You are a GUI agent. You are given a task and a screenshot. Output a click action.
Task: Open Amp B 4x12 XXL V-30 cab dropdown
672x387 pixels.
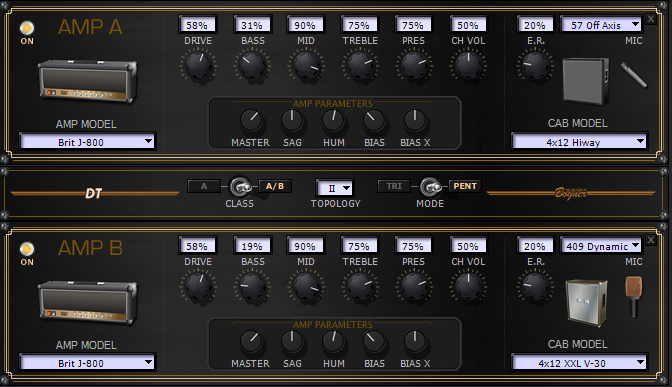point(579,363)
